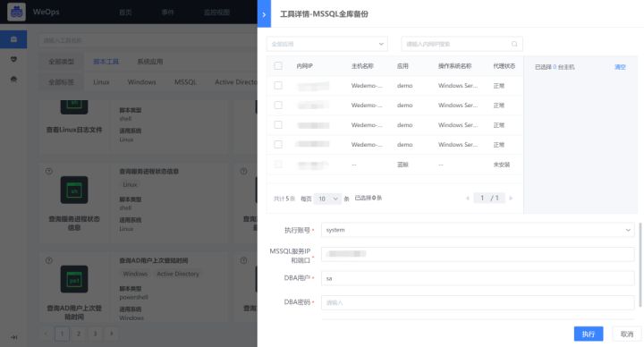Screen dimensions: 644x347
Task: Click the 查询AD用户上次登陆时间 card title
Action: click(153, 261)
